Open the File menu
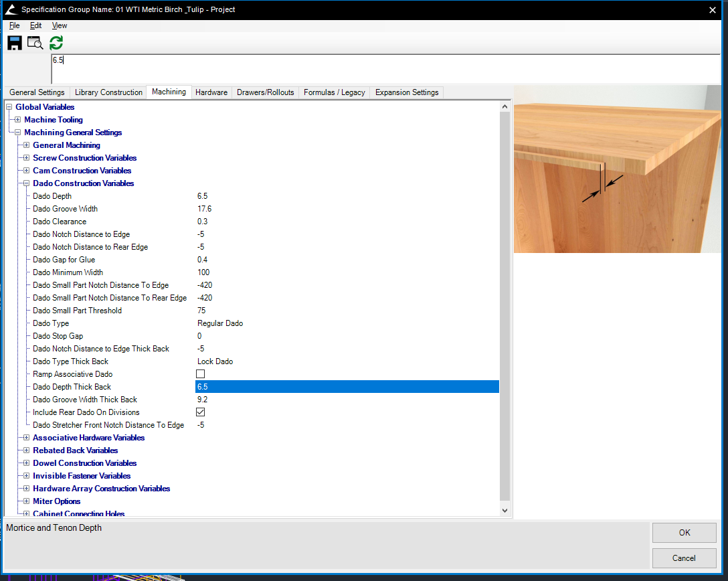 tap(15, 25)
